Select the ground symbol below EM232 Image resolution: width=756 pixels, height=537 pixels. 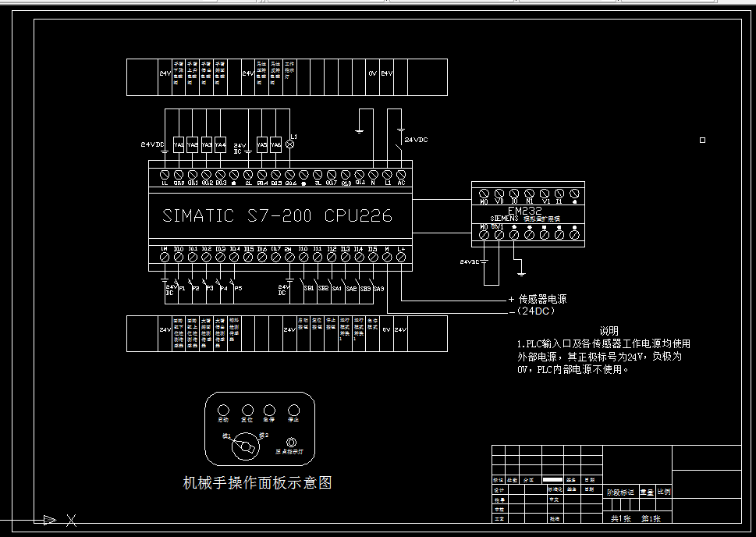coord(520,273)
